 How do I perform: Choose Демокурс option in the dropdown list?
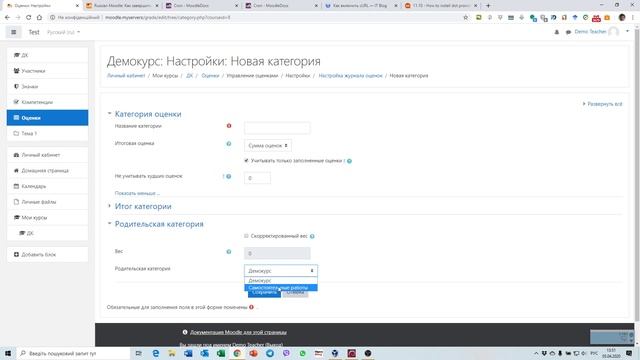coord(281,281)
